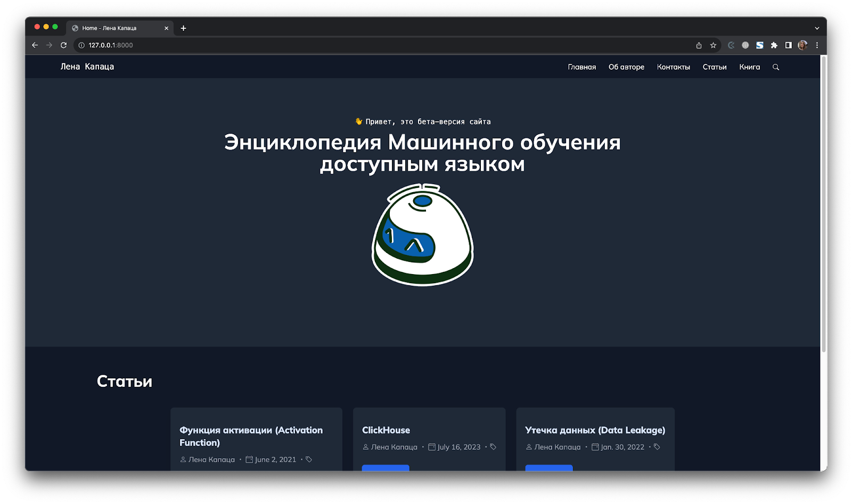Click the site info icon in address bar
Screen dimensions: 852x504
[x=81, y=45]
